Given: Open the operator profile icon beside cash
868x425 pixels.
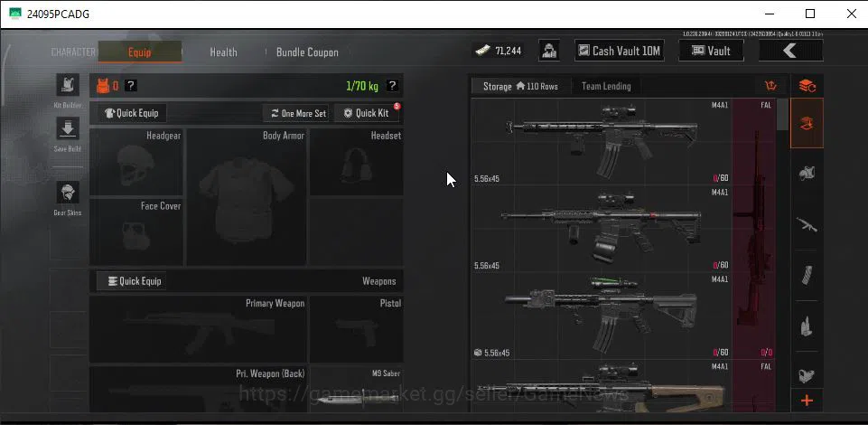Looking at the screenshot, I should tap(549, 51).
